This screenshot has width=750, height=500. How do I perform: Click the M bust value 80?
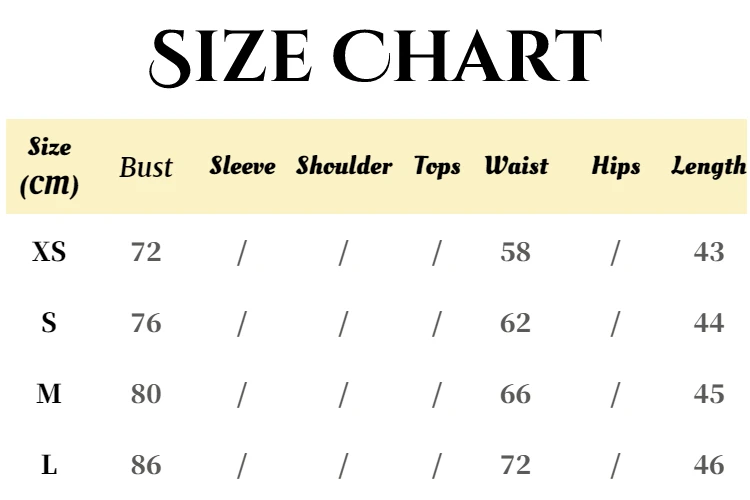click(146, 394)
